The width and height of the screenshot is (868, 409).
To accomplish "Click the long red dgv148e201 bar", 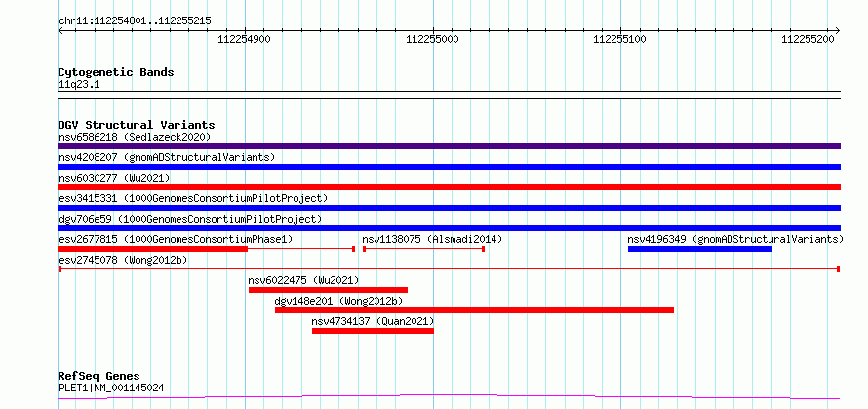I will (474, 310).
